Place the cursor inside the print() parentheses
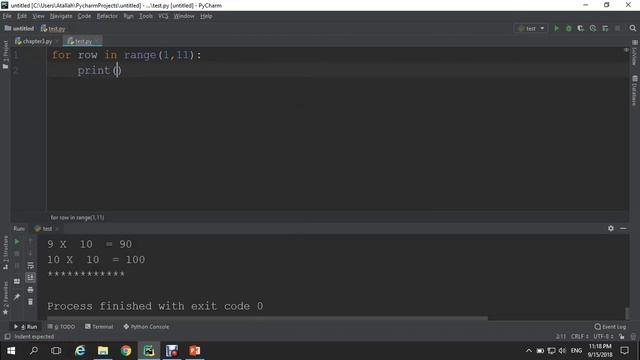 coord(117,71)
